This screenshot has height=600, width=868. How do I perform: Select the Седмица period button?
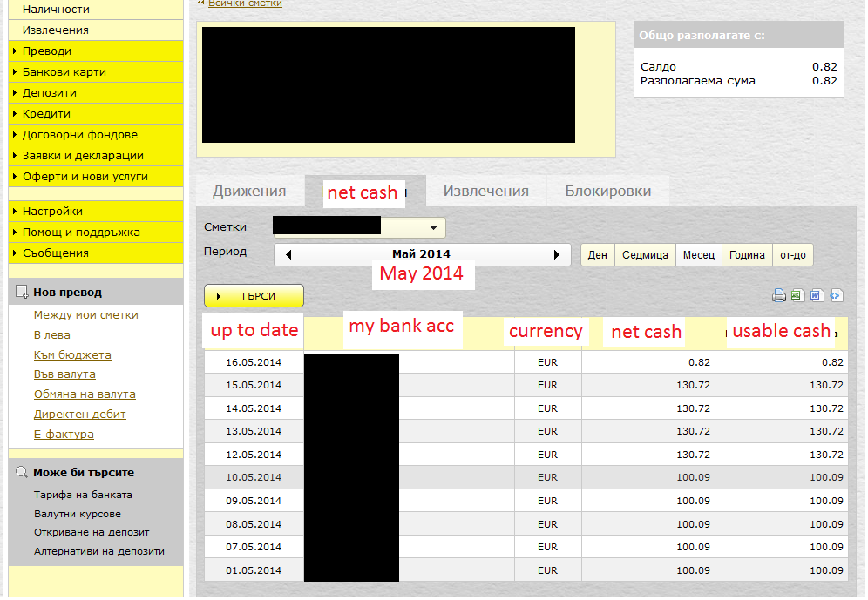point(645,255)
